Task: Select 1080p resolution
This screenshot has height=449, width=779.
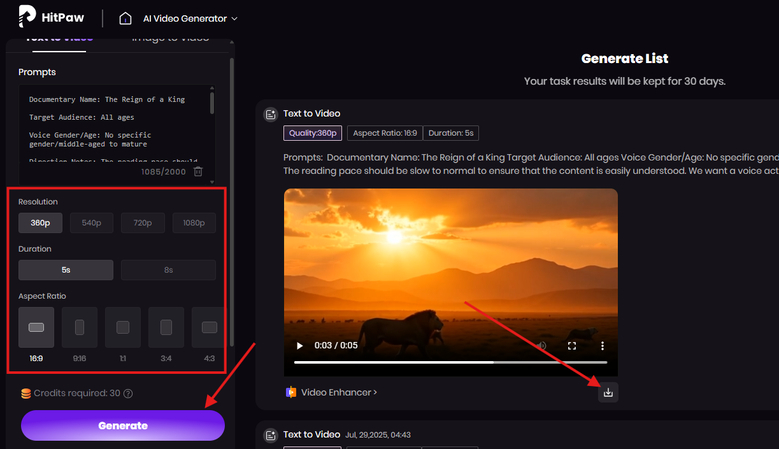Action: (194, 223)
